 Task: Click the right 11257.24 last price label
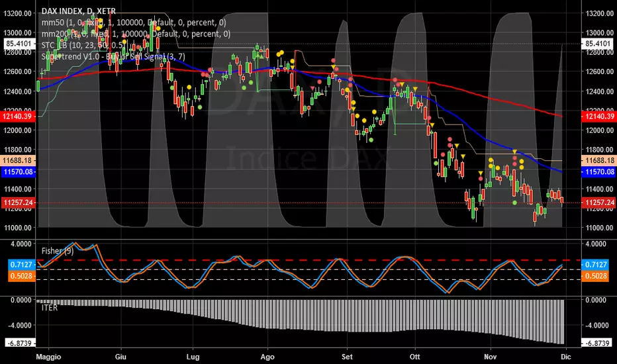click(x=599, y=203)
